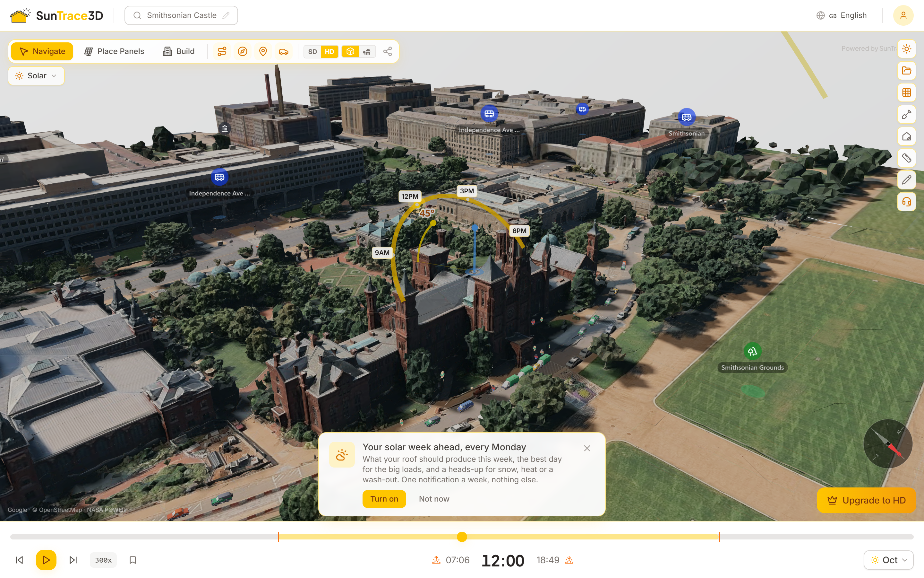Viewport: 924px width, 578px height.
Task: Click the car icon in toolbar
Action: point(283,51)
